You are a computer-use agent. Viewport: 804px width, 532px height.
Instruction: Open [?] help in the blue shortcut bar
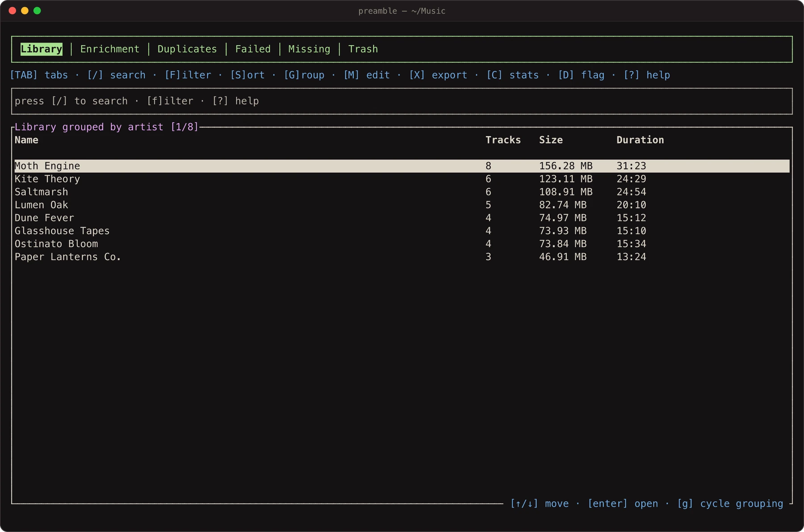pyautogui.click(x=647, y=75)
